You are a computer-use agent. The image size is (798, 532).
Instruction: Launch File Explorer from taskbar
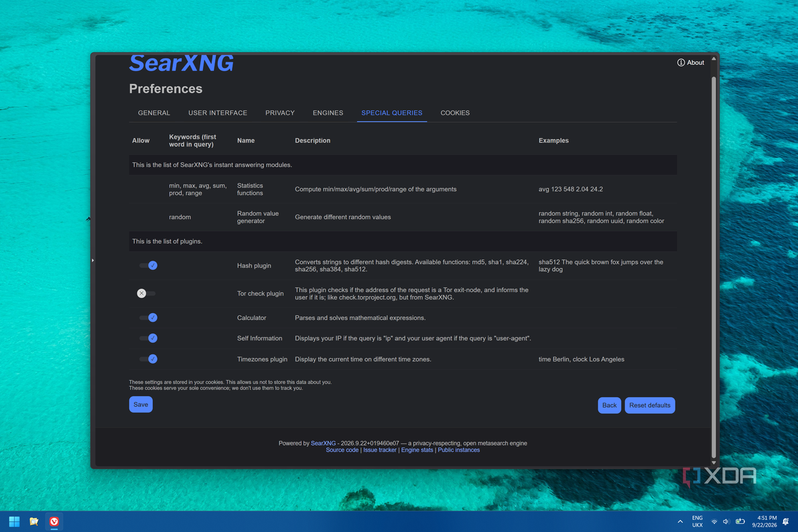pyautogui.click(x=34, y=521)
